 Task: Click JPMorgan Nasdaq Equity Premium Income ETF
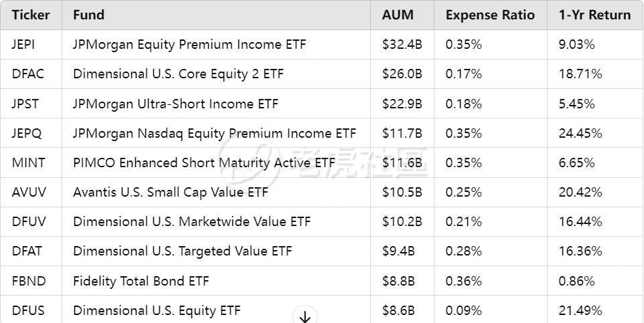(x=214, y=133)
